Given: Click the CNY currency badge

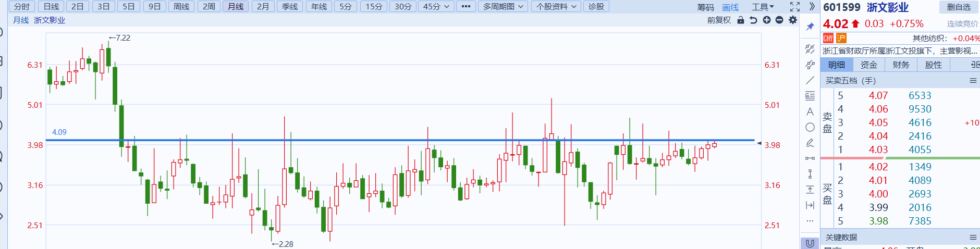Looking at the screenshot, I should point(828,38).
